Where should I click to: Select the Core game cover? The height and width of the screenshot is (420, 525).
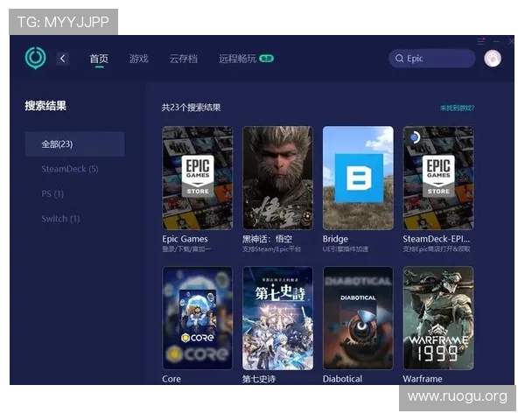point(198,318)
